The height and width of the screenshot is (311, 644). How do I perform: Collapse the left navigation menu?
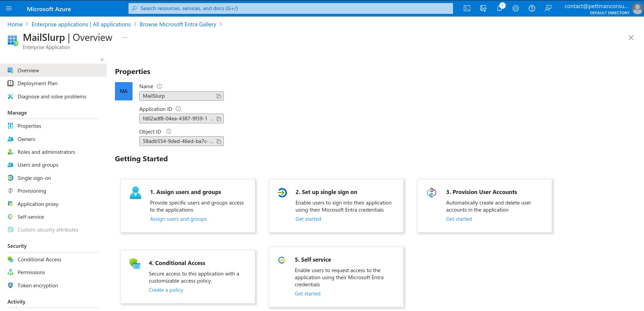click(102, 59)
